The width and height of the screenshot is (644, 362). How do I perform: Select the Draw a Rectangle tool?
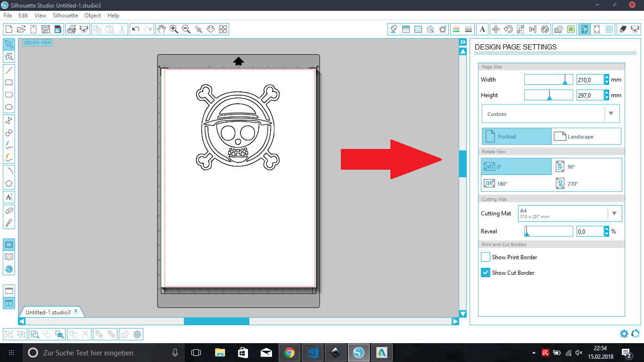click(x=9, y=82)
